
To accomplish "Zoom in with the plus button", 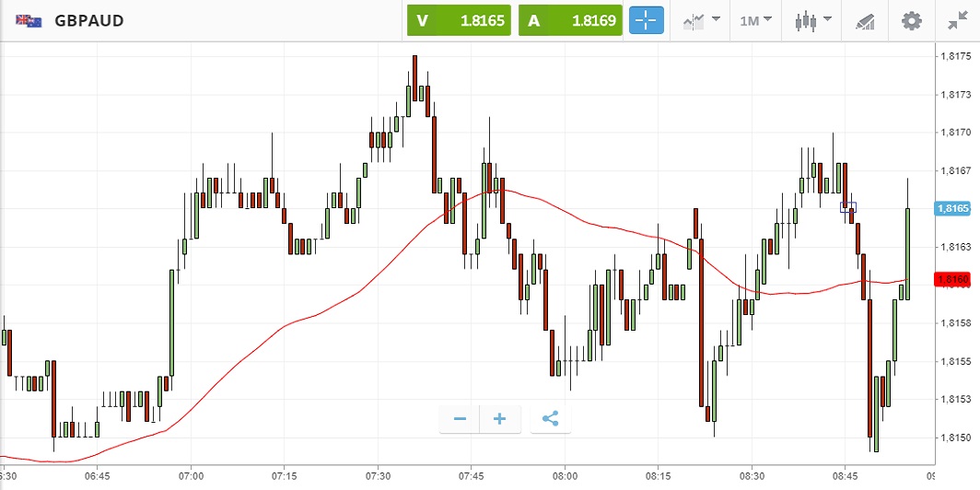I will click(x=500, y=419).
